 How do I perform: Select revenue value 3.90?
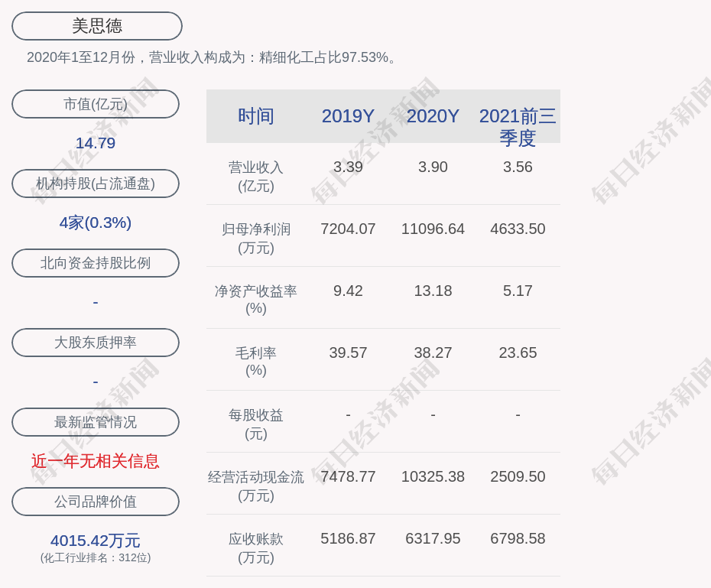pos(433,167)
